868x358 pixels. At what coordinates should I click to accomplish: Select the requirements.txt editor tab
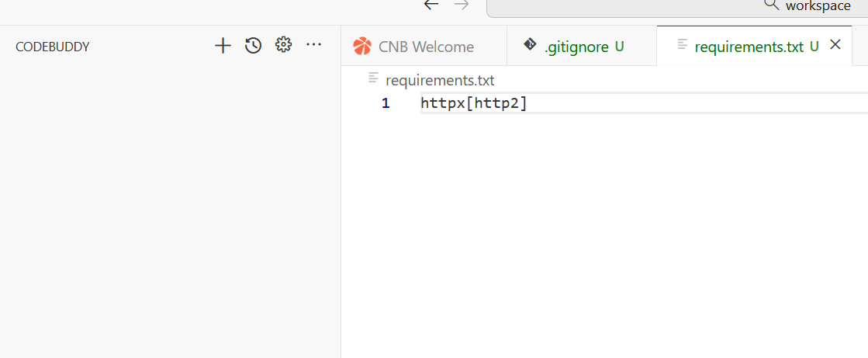coord(749,47)
